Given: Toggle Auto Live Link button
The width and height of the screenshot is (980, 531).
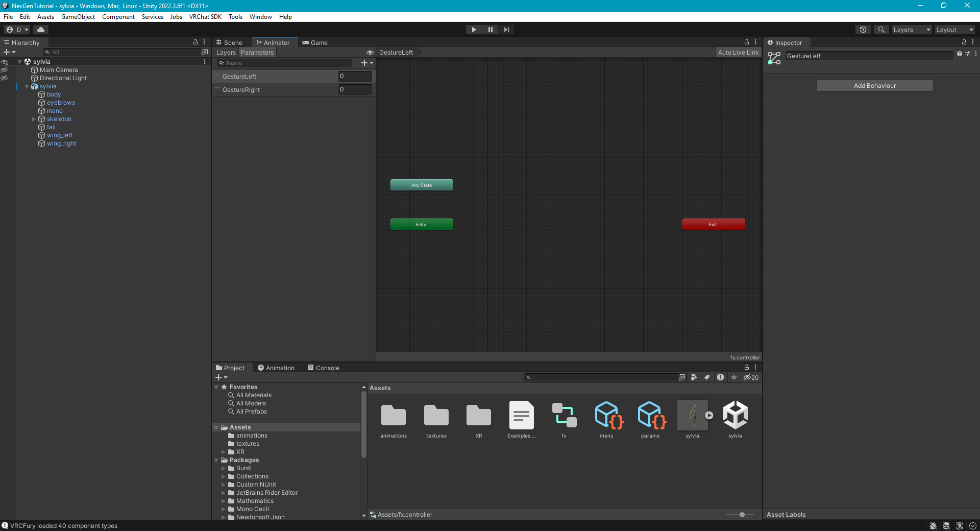Looking at the screenshot, I should [x=738, y=53].
